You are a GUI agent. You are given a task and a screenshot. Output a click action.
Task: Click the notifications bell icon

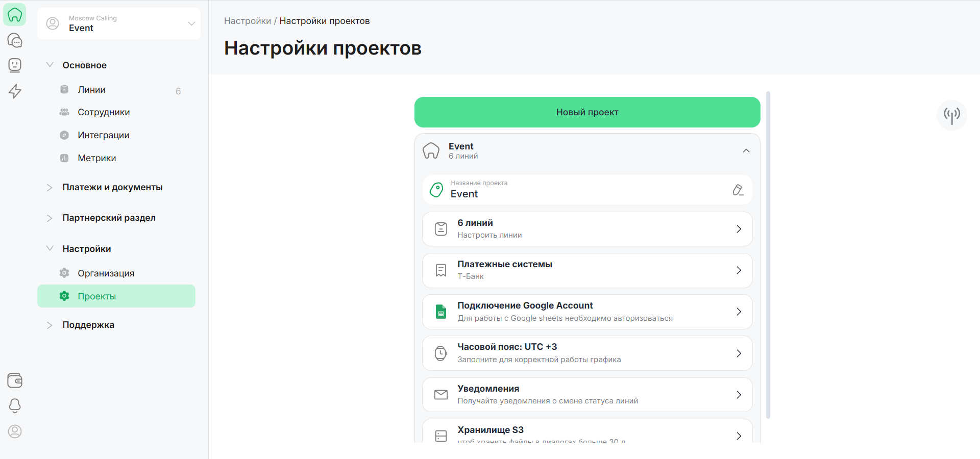15,406
